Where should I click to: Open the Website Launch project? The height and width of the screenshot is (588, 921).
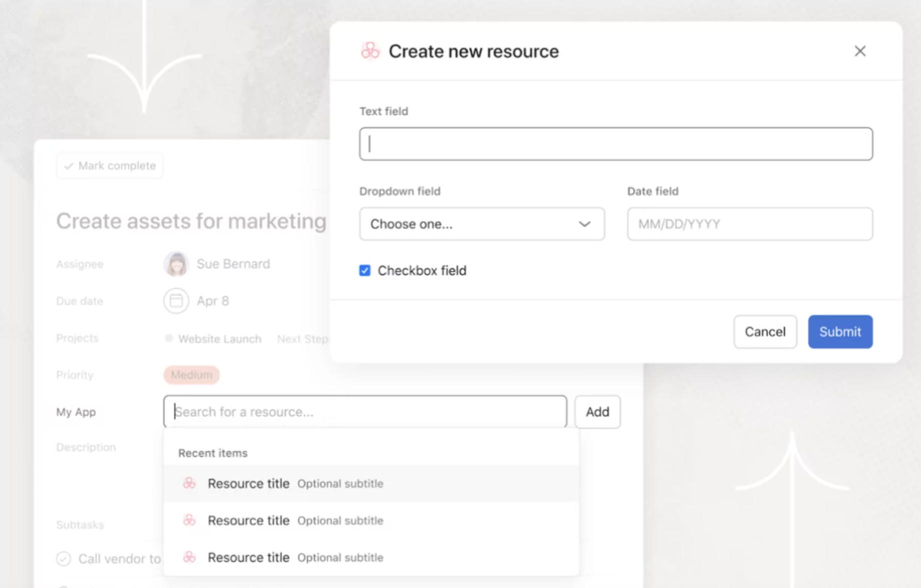[219, 339]
